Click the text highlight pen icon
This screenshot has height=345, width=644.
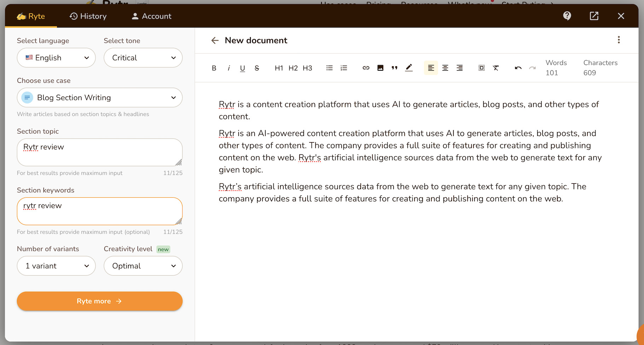click(x=409, y=68)
